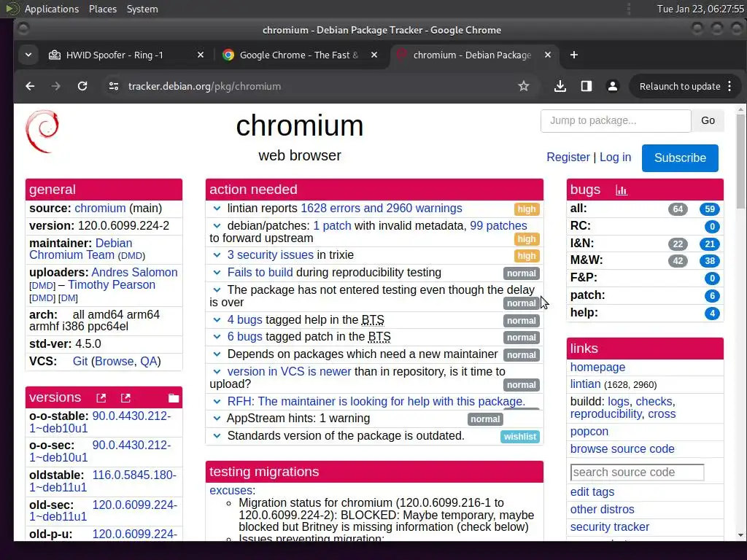Click the address bar URL
This screenshot has width=747, height=560.
click(x=204, y=86)
